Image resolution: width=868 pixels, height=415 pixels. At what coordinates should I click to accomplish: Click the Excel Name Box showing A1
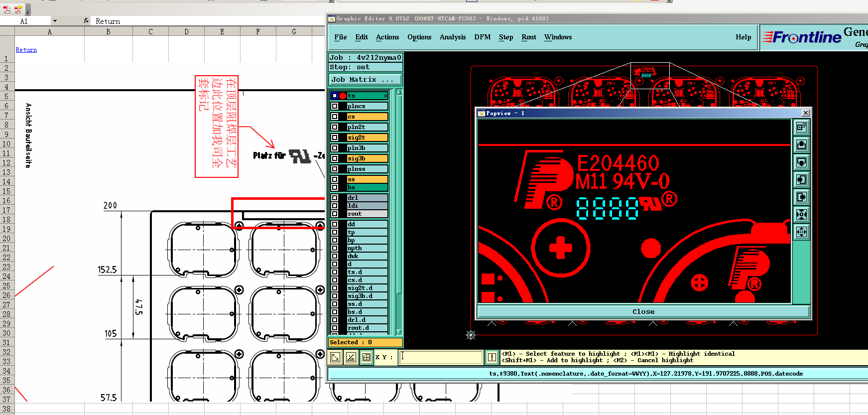(x=26, y=21)
